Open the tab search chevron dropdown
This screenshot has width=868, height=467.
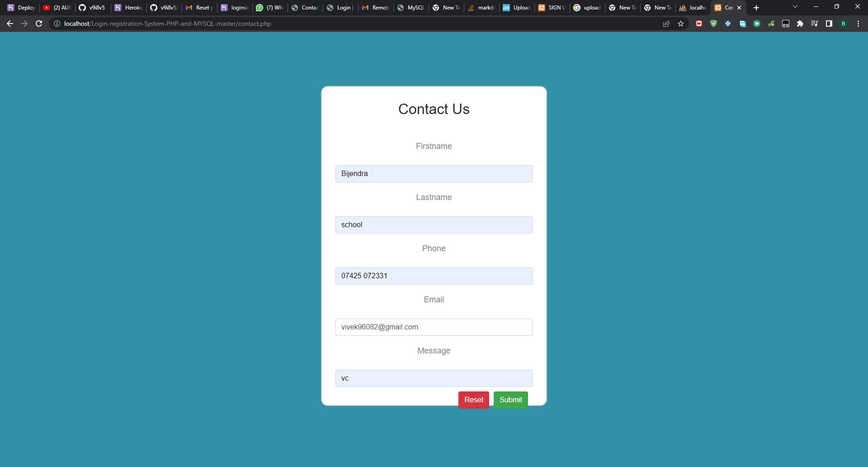[795, 7]
